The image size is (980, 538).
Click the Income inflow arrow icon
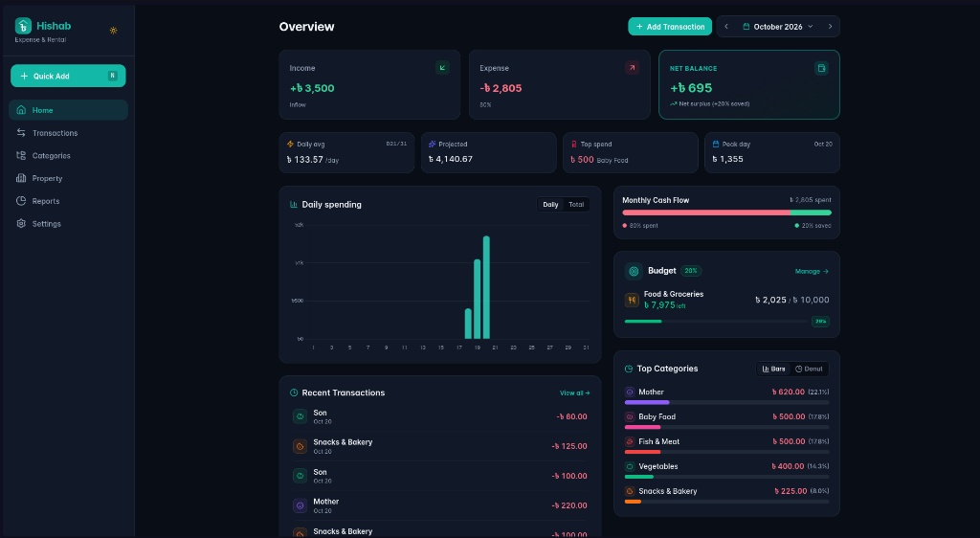[442, 67]
